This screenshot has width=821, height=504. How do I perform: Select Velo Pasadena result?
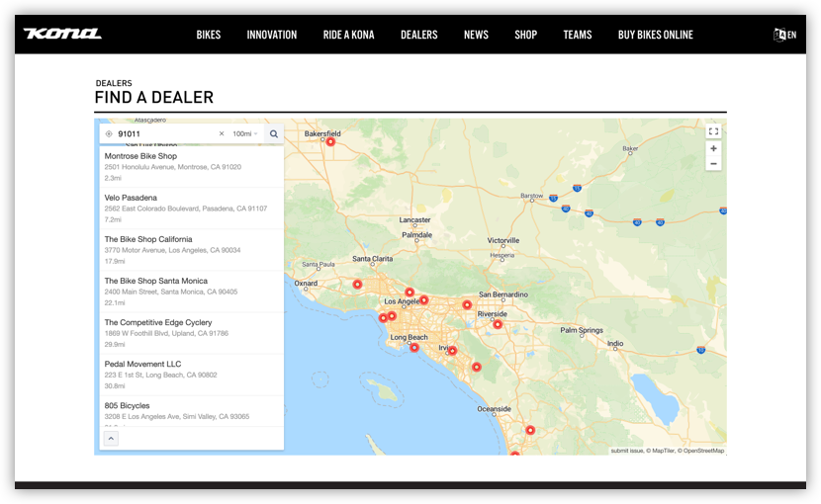tap(192, 209)
